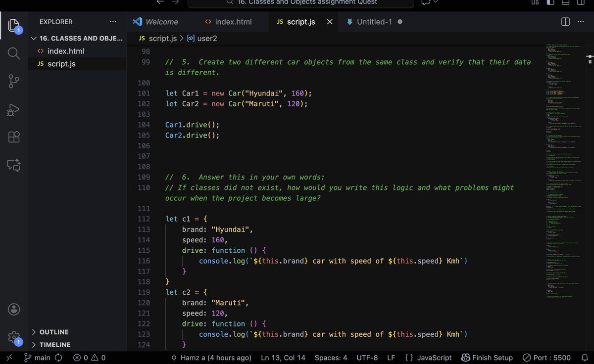Open the Search view in activity bar
This screenshot has height=364, width=594.
point(14,53)
